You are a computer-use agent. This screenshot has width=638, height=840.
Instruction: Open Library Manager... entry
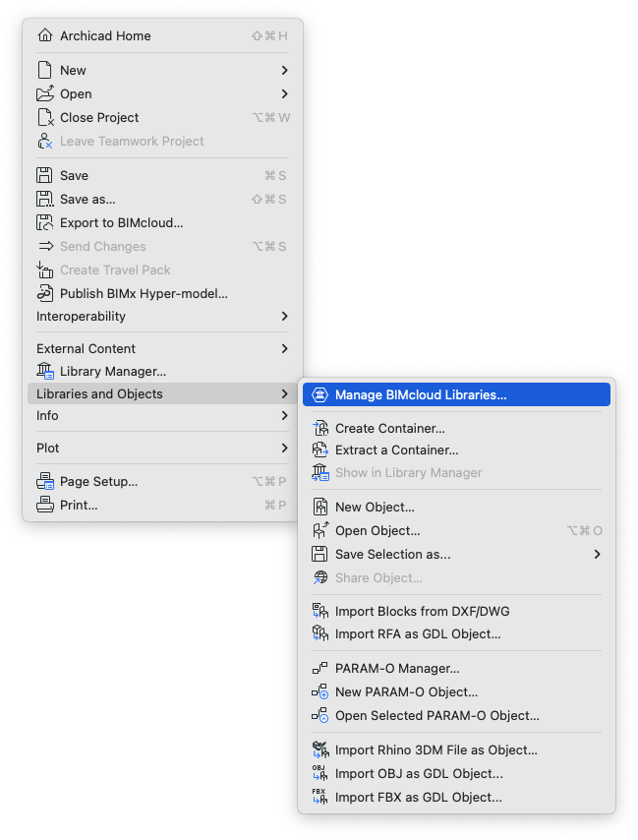point(162,371)
